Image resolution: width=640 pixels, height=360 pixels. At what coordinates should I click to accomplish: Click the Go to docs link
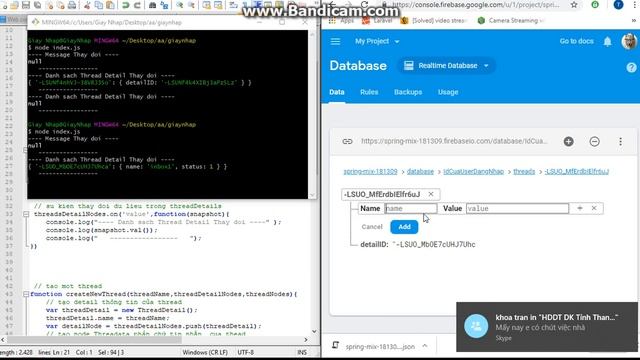pyautogui.click(x=576, y=41)
